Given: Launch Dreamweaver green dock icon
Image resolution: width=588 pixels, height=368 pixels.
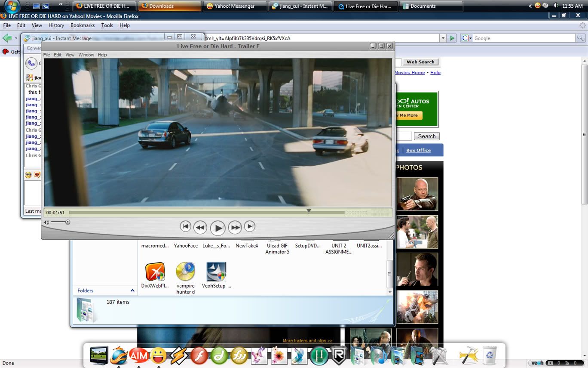Looking at the screenshot, I should (219, 356).
